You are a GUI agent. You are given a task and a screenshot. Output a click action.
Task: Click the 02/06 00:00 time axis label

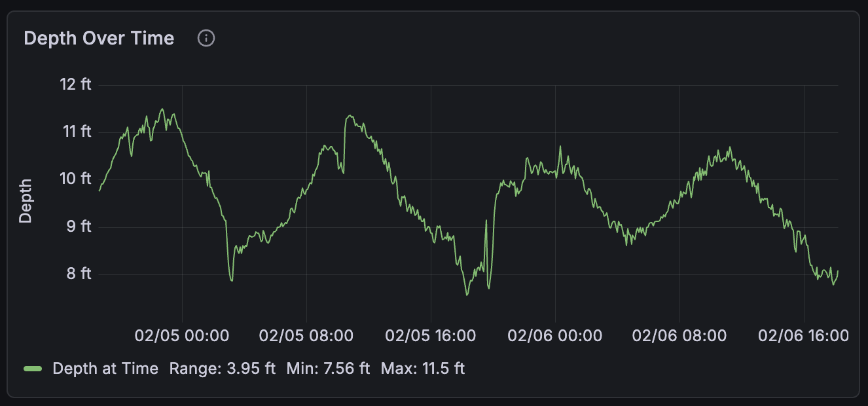pyautogui.click(x=555, y=336)
